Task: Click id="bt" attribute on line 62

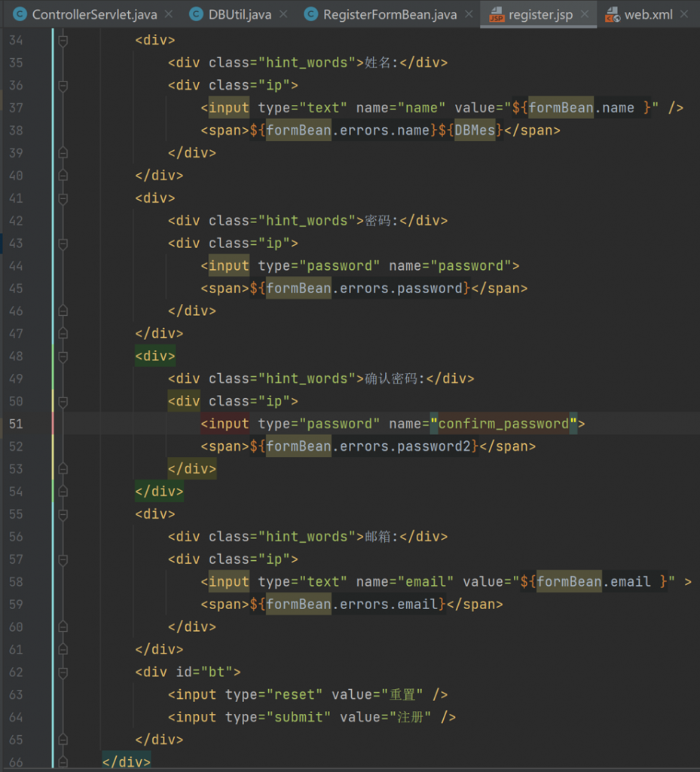Action: [204, 672]
